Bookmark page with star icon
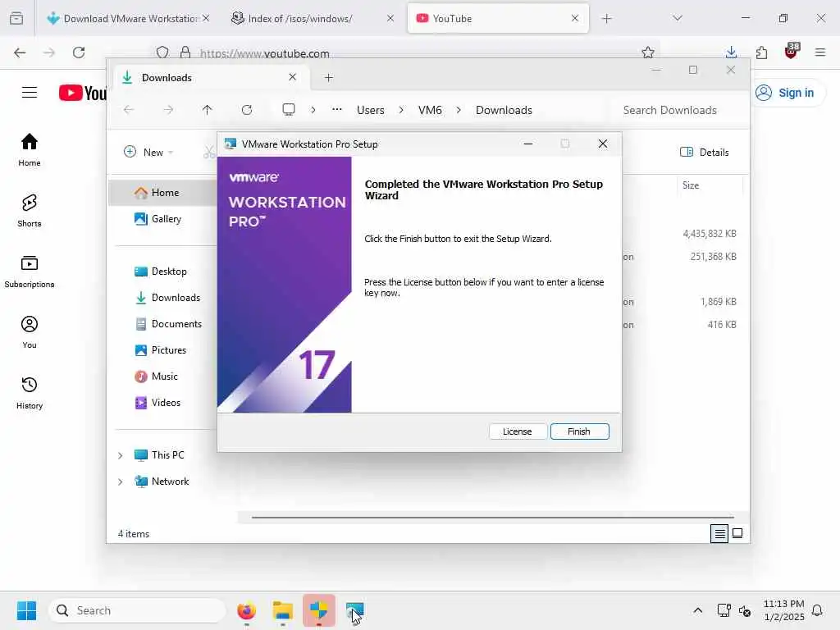The width and height of the screenshot is (840, 630). click(648, 52)
